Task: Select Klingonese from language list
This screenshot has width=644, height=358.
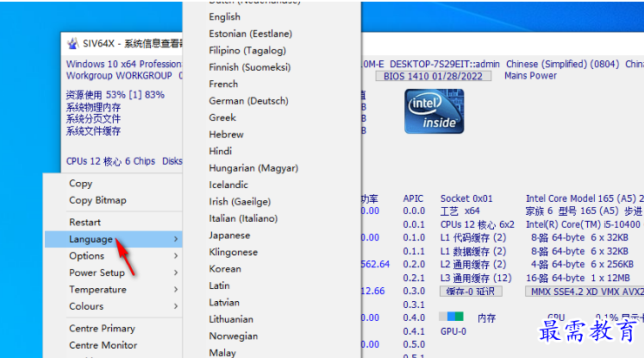Action: (x=233, y=253)
